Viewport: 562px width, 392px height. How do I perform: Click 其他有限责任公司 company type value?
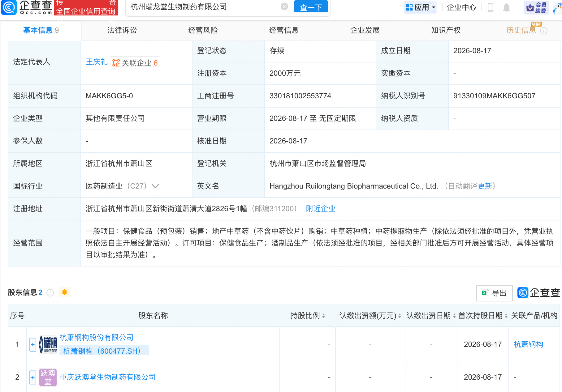[x=115, y=118]
